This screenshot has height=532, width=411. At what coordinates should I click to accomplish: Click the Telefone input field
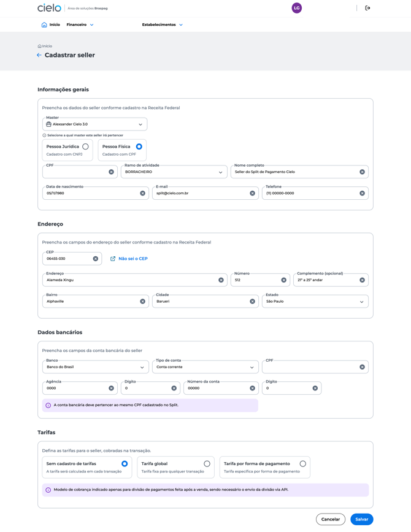(x=310, y=193)
